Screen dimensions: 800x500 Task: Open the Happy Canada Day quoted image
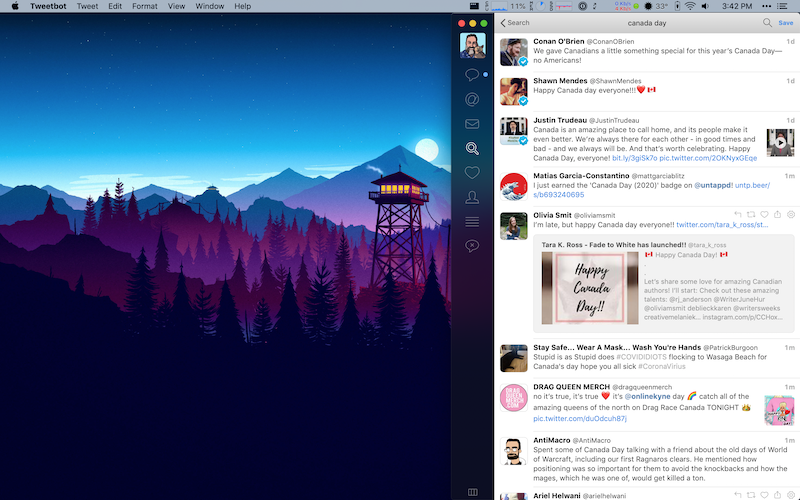pyautogui.click(x=590, y=288)
